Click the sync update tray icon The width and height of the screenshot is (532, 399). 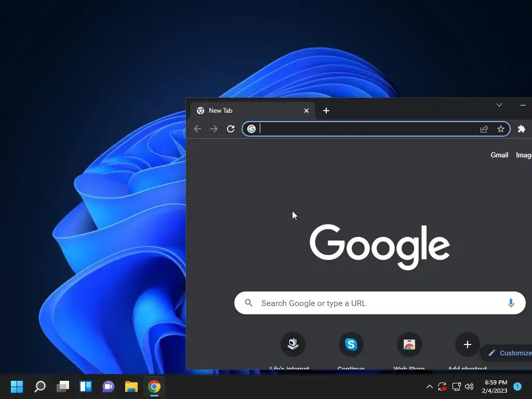(x=442, y=387)
